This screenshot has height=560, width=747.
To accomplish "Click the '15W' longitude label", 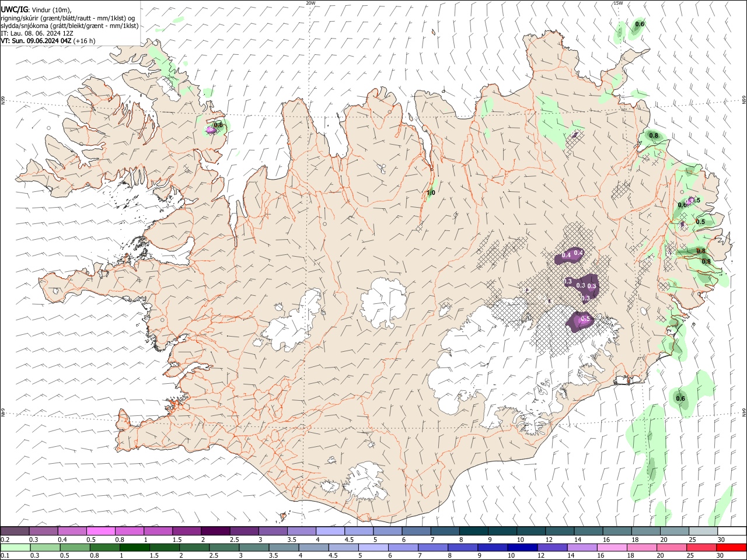I will pyautogui.click(x=618, y=3).
